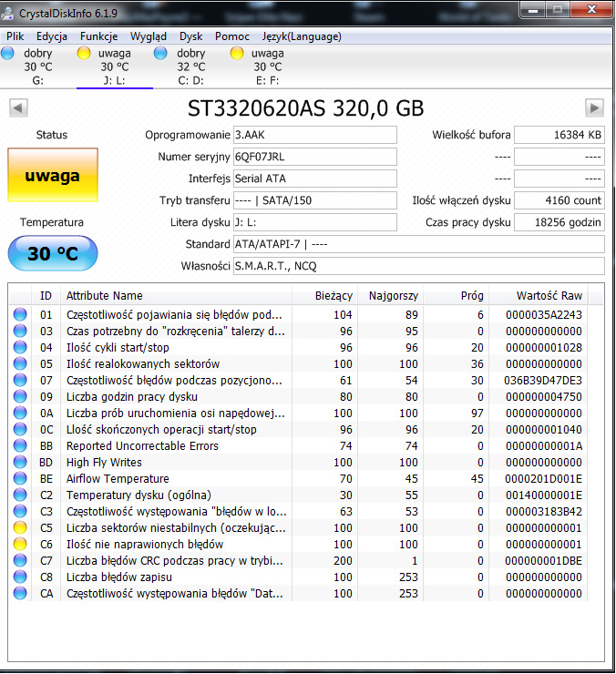
Task: Click the Standard ATA/ATAPI-7 field
Action: point(418,244)
